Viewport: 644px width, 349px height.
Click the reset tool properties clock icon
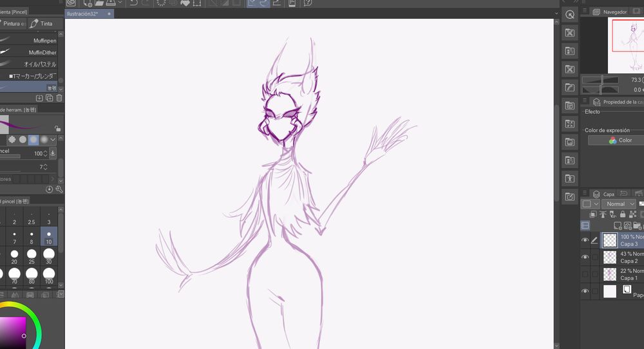(x=50, y=189)
